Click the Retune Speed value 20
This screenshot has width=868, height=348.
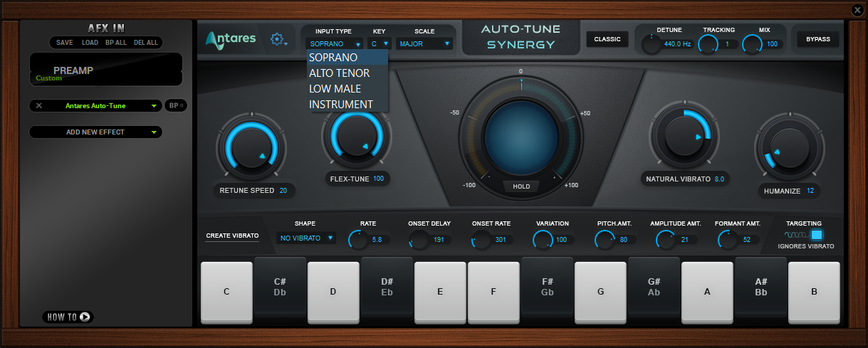coord(283,191)
